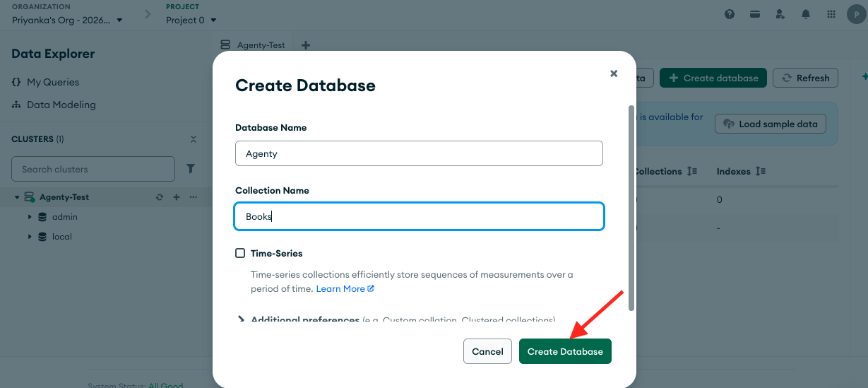Enable the Time-Series checkbox
This screenshot has height=388, width=868.
click(x=240, y=253)
